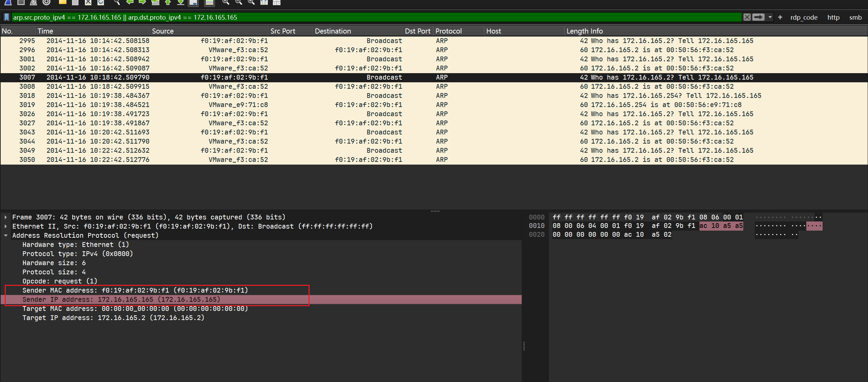Click the zoom in magnifier icon
The width and height of the screenshot is (868, 382).
[x=225, y=2]
